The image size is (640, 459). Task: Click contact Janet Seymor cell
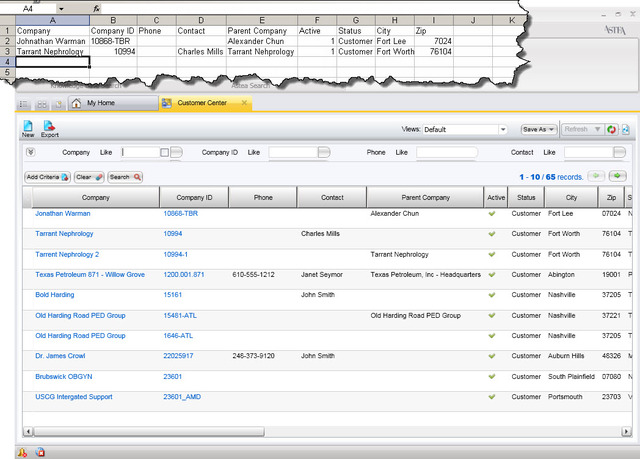pos(322,275)
